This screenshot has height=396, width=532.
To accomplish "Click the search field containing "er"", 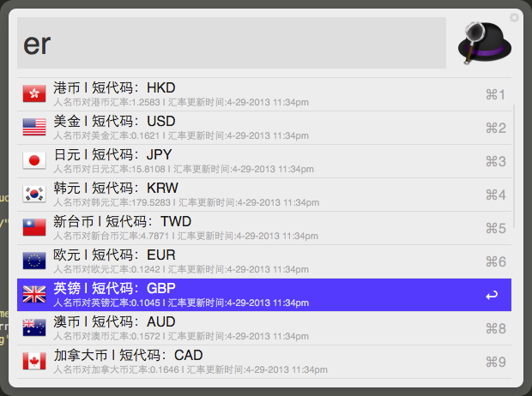I will point(232,43).
